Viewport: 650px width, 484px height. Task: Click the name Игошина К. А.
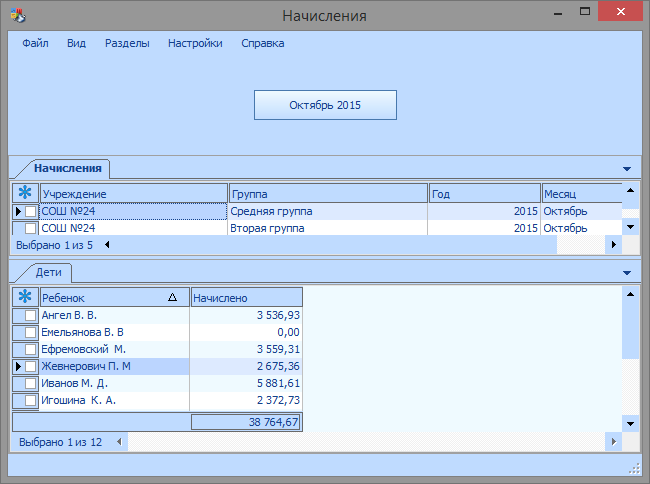(78, 400)
